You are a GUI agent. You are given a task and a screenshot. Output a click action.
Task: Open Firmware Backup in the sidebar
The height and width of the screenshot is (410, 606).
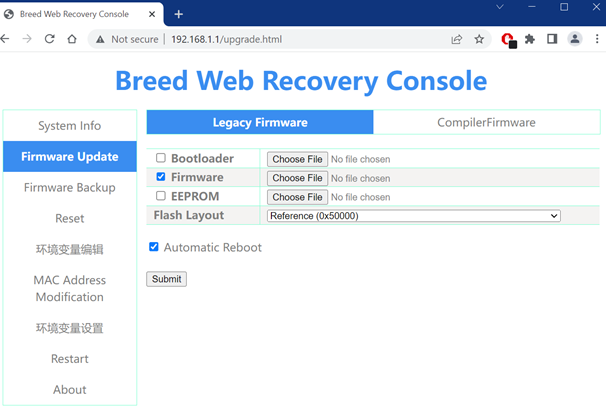click(70, 188)
